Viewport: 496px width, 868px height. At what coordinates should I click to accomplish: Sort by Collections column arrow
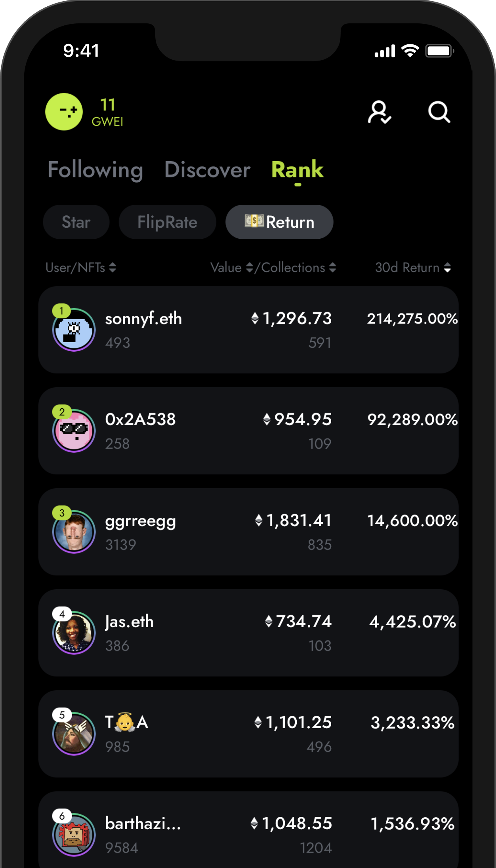[332, 268]
